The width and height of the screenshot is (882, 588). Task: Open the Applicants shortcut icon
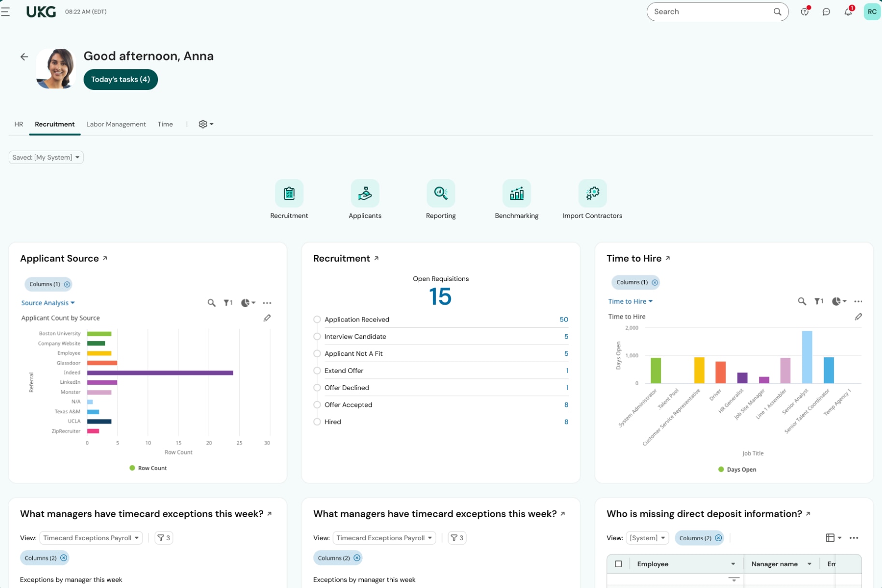pyautogui.click(x=365, y=194)
